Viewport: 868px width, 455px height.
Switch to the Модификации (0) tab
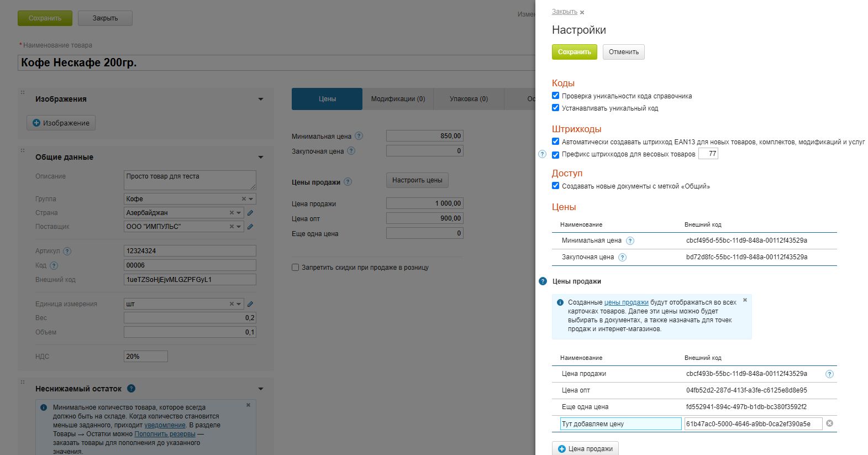(x=398, y=99)
